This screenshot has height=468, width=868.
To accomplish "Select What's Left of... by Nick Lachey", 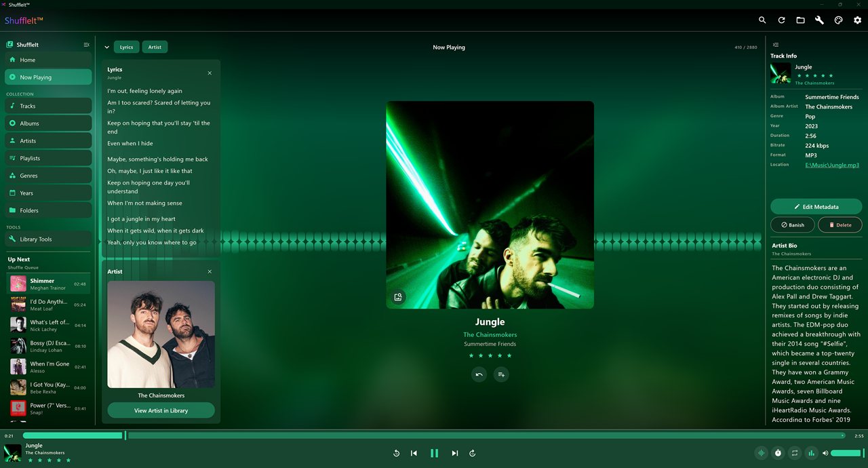I will pyautogui.click(x=48, y=326).
